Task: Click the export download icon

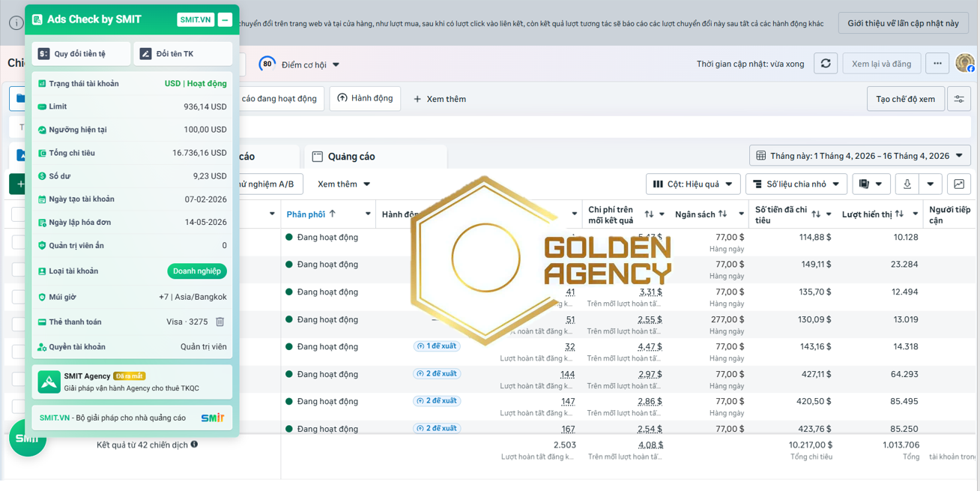Action: [907, 184]
